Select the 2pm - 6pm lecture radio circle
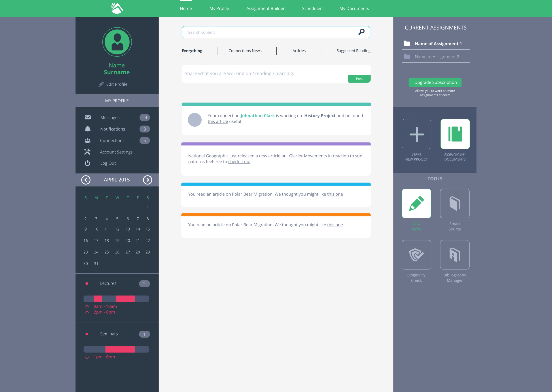The width and height of the screenshot is (552, 392). point(87,313)
